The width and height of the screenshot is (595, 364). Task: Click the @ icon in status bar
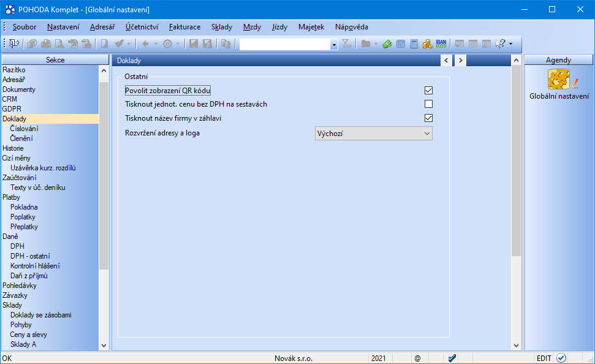click(417, 358)
